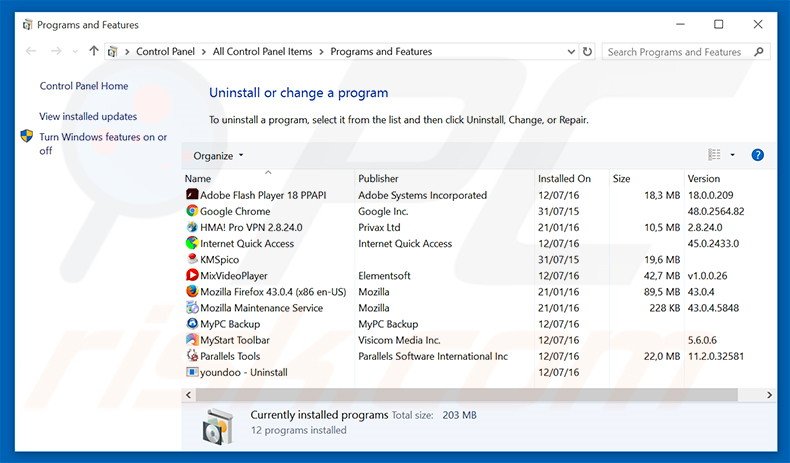Navigate to Control Panel breadcrumb
790x463 pixels.
point(165,51)
